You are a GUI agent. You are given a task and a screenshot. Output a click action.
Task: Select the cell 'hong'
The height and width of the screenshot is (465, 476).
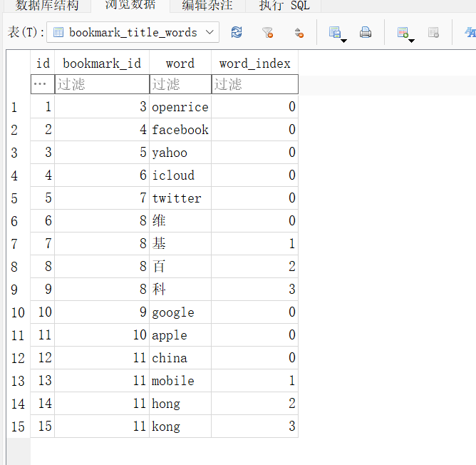coord(180,403)
